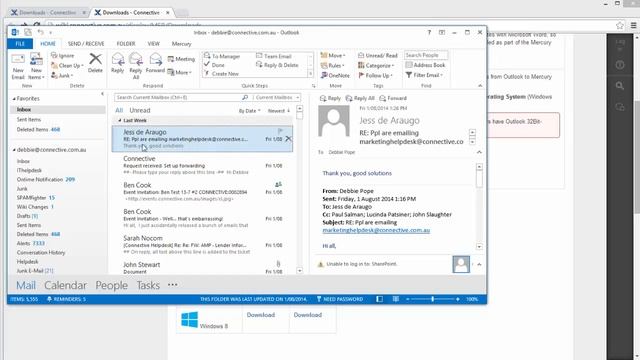Click in the Search People field
This screenshot has height=360, width=640.
(425, 55)
